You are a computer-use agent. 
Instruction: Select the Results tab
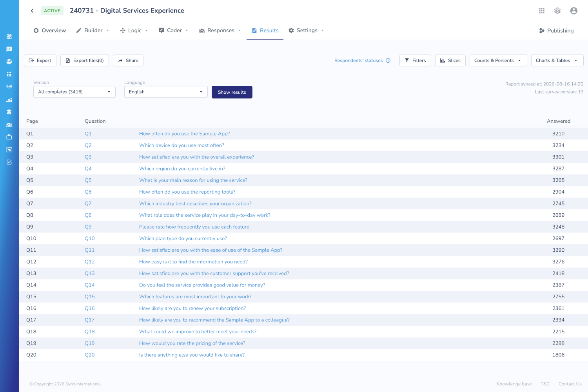265,31
